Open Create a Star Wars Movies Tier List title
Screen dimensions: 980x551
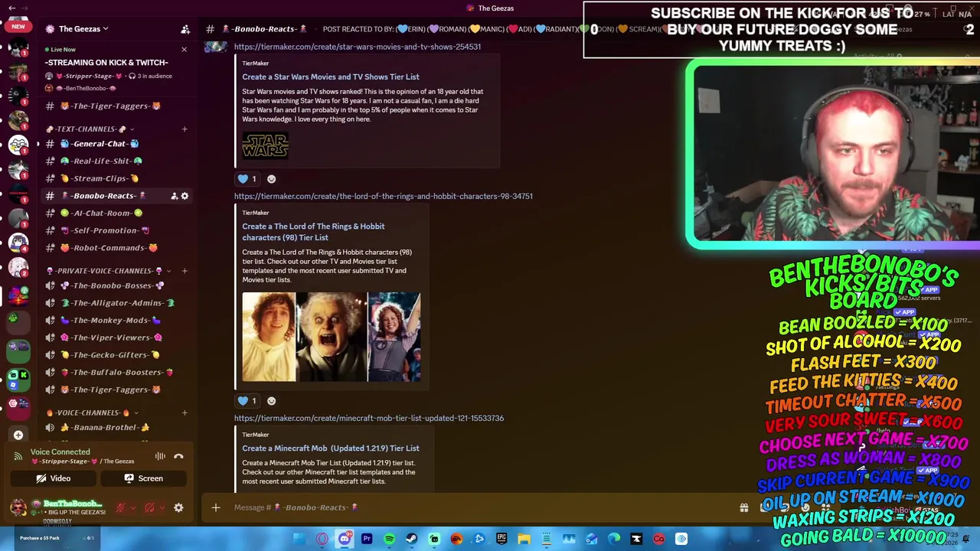(331, 77)
